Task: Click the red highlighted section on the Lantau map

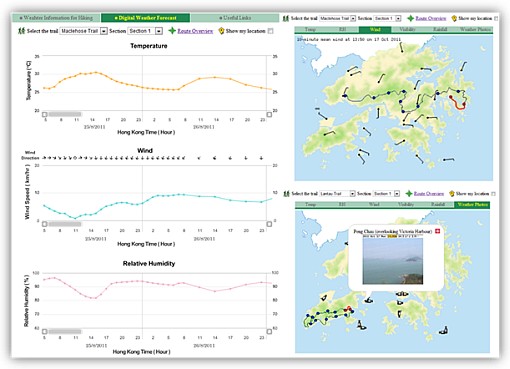Action: pyautogui.click(x=348, y=309)
